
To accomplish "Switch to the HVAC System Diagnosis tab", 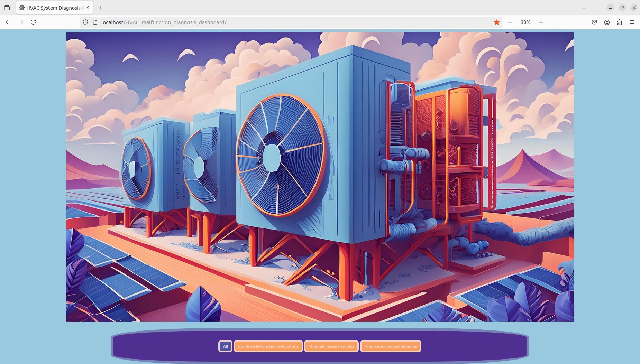I will 52,7.
